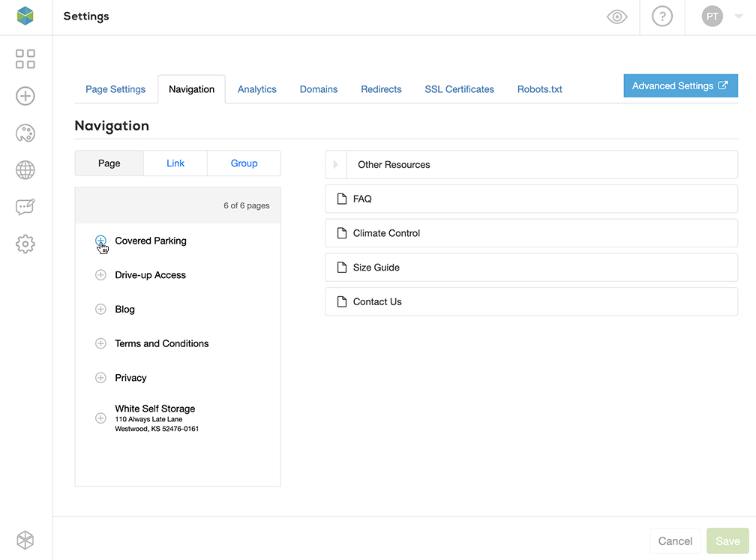Click the Covered Parking page label

(x=151, y=241)
